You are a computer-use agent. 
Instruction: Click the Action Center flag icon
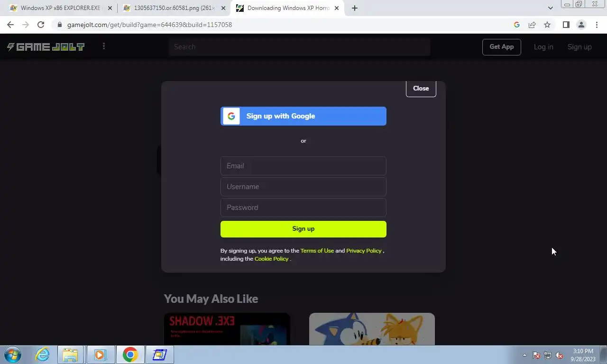click(x=536, y=355)
